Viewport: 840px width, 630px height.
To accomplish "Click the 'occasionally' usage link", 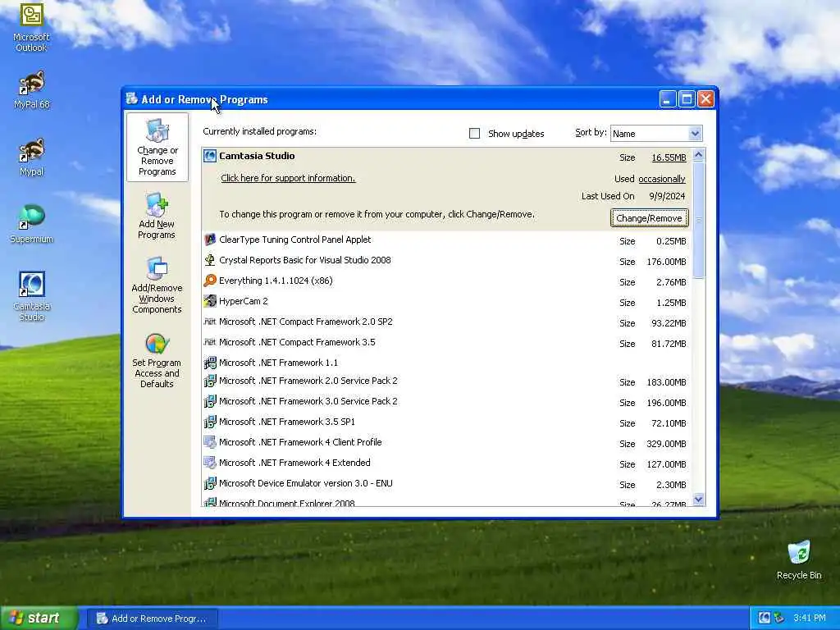I will pyautogui.click(x=662, y=179).
